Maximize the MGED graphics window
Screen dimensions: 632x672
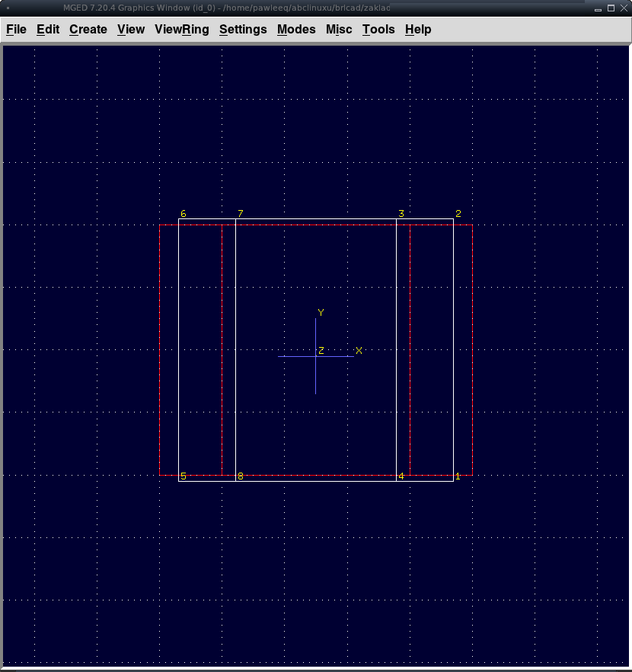coord(611,8)
